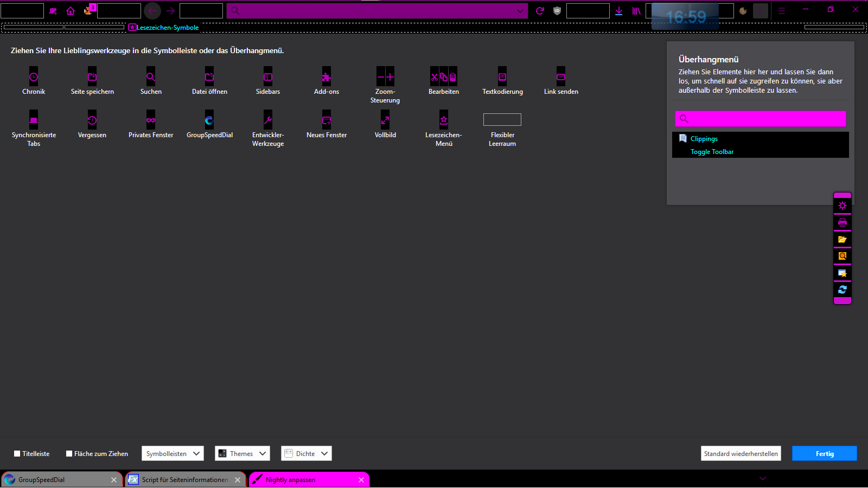Switch to the GroupSpeedDial tab
This screenshot has width=868, height=488.
pyautogui.click(x=61, y=480)
